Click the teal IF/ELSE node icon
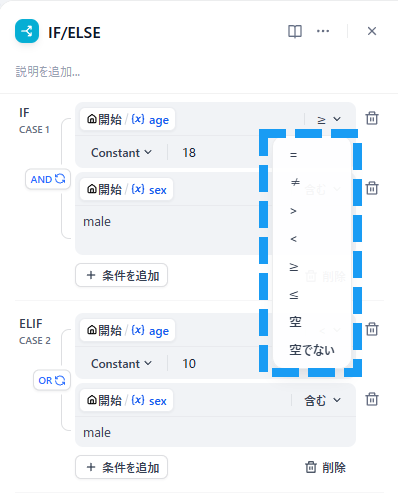398x496 pixels. [x=27, y=31]
